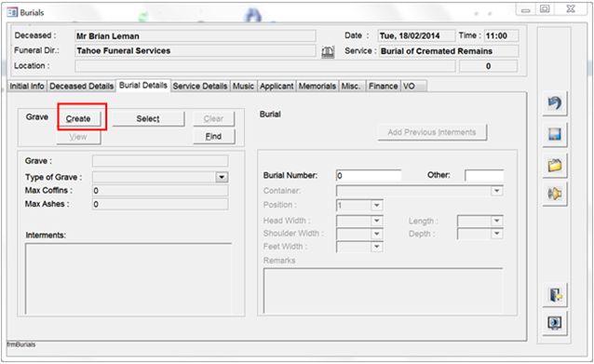Click the Select grave button
The image size is (594, 364).
click(x=148, y=119)
